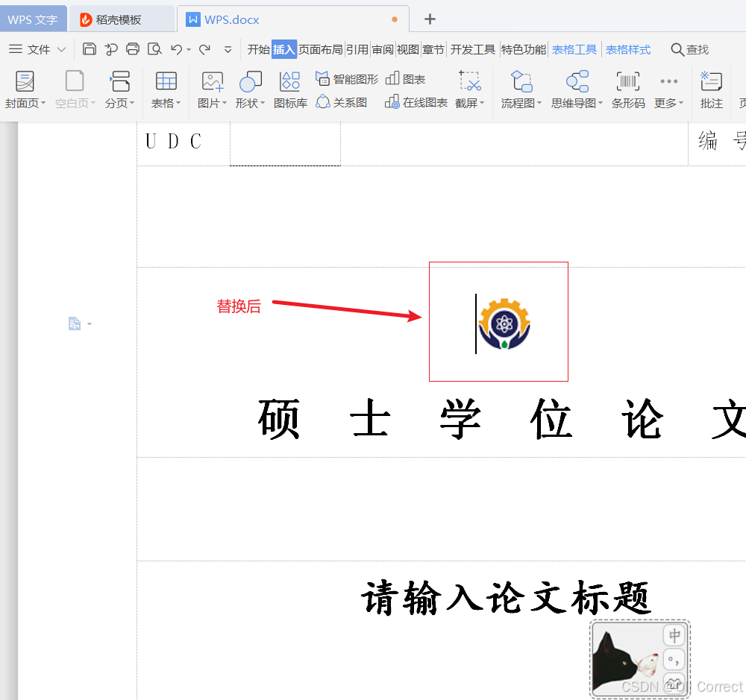Screen dimensions: 746x700
Task: Click the UDC table cell text
Action: (173, 141)
